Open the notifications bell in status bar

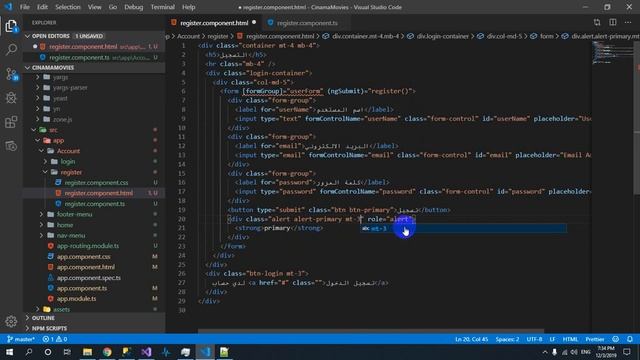pyautogui.click(x=630, y=339)
